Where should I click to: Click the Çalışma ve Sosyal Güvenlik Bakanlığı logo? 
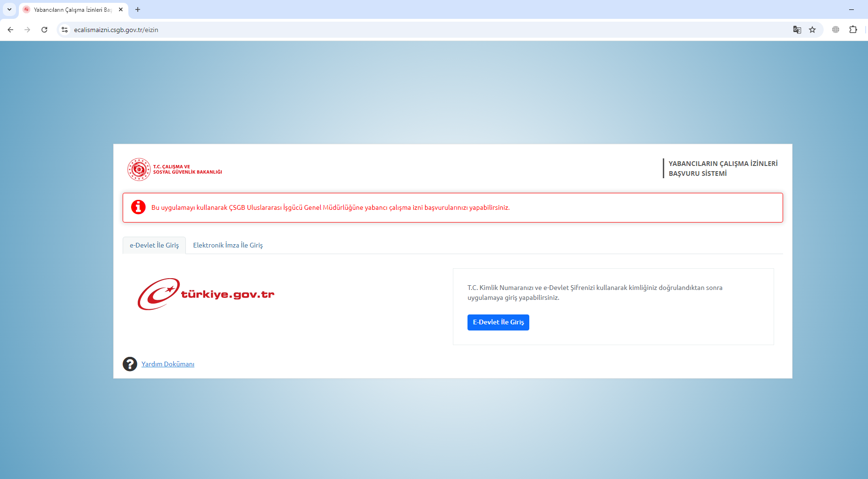click(x=175, y=169)
